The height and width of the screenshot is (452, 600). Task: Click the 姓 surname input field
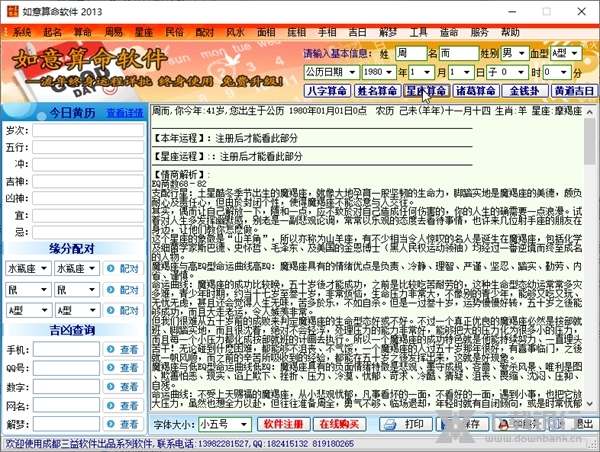coord(411,54)
